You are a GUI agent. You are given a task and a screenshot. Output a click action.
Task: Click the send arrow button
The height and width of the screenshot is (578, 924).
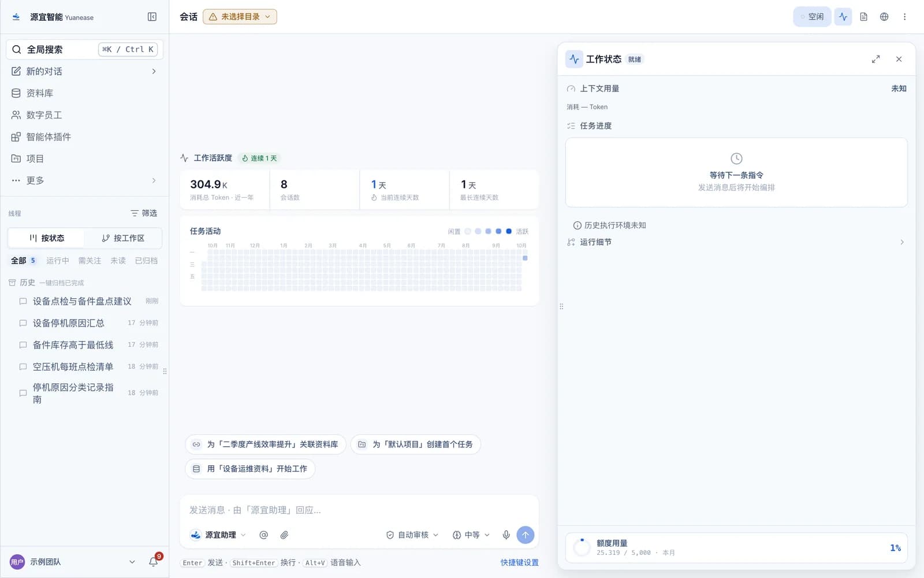[525, 535]
